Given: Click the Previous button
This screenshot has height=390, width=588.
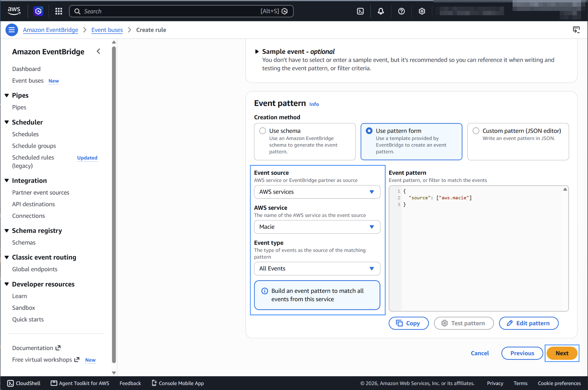Looking at the screenshot, I should click(x=522, y=353).
